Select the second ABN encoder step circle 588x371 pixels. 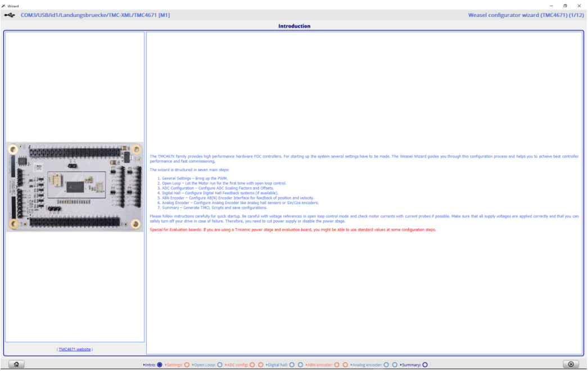tap(345, 365)
